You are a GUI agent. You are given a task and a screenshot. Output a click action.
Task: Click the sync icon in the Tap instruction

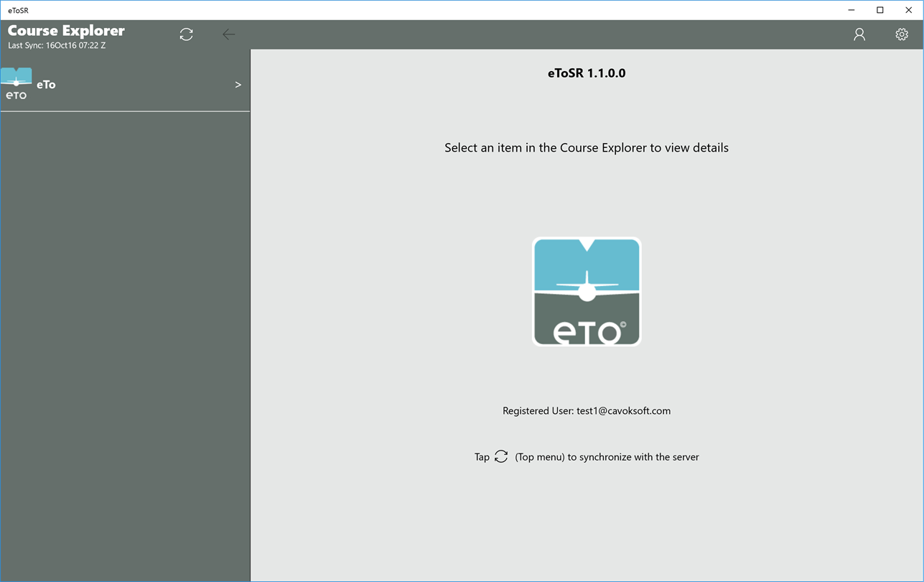(501, 456)
